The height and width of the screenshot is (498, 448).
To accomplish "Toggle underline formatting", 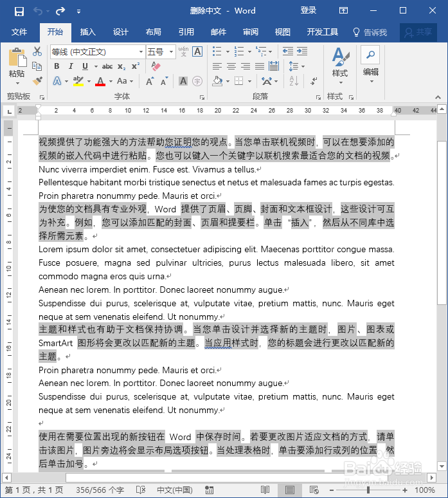I will [x=85, y=66].
